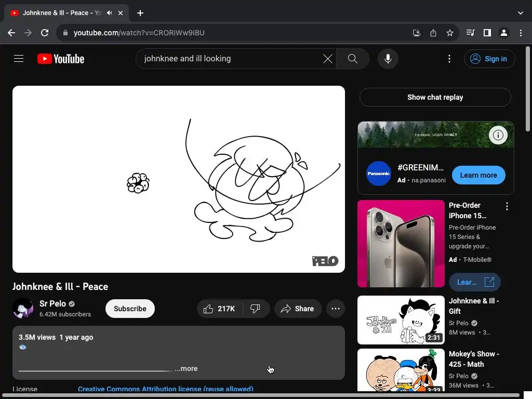Sign in to YouTube
The width and height of the screenshot is (532, 399).
tap(489, 59)
